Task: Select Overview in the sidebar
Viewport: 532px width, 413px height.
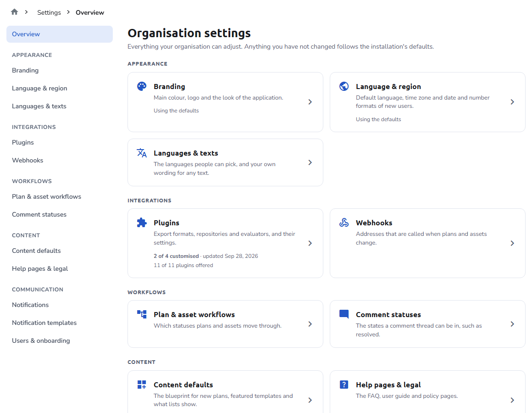Action: 59,34
